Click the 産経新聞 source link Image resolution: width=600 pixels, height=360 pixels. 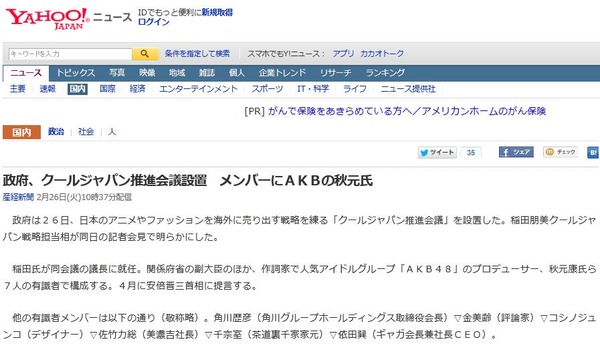[x=18, y=197]
